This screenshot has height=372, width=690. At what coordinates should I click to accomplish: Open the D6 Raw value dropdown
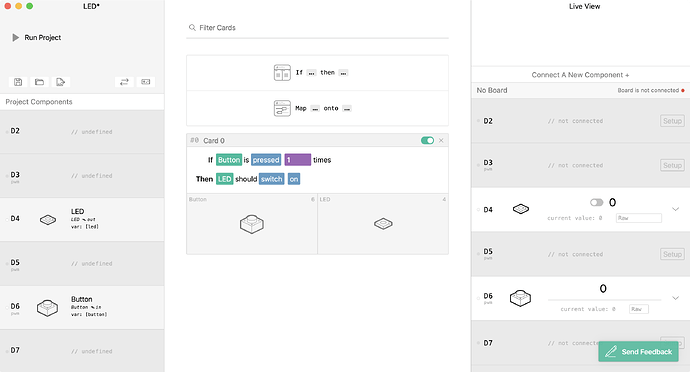pyautogui.click(x=639, y=309)
